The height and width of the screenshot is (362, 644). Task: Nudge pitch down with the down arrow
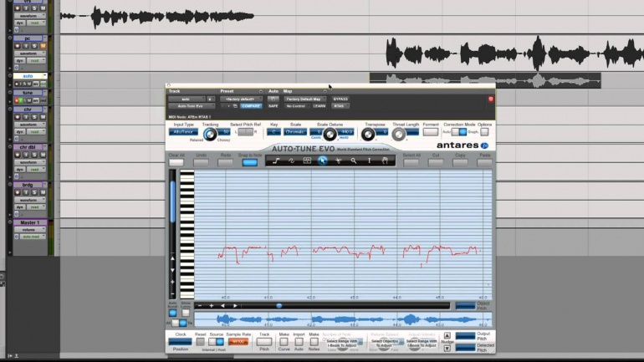click(x=447, y=349)
